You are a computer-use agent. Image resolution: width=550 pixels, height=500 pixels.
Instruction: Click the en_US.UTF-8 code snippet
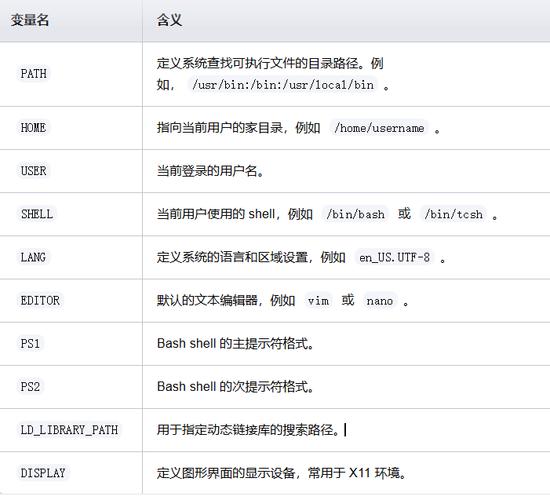pos(394,257)
